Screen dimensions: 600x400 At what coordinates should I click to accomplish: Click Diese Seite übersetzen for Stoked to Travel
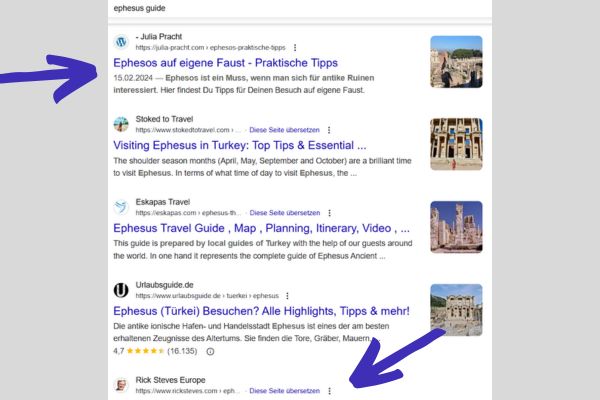pyautogui.click(x=284, y=130)
